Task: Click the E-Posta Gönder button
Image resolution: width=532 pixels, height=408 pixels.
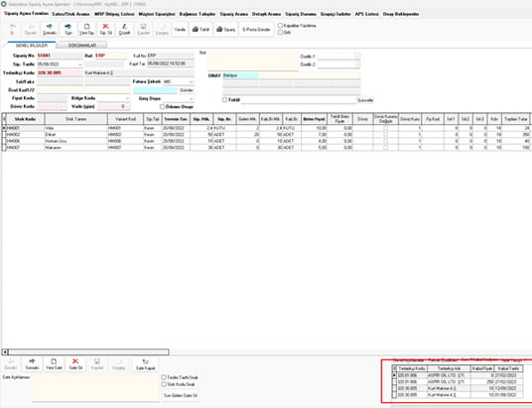Action: point(256,30)
